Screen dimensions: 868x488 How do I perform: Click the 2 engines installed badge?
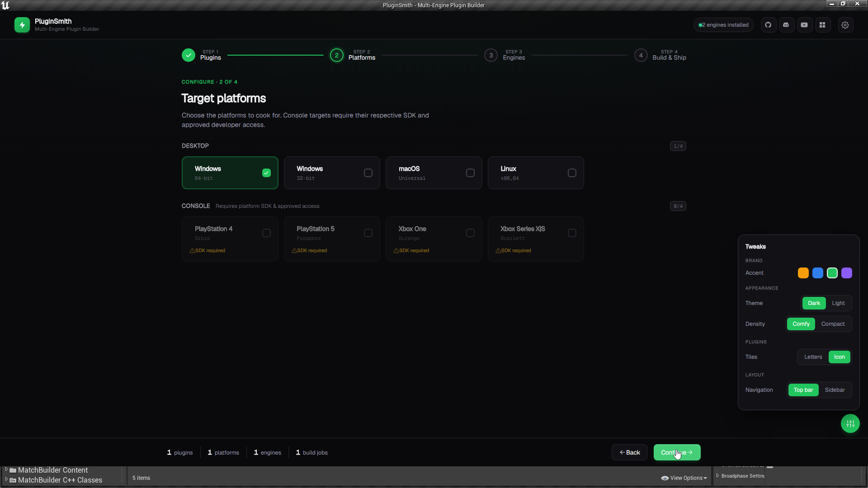coord(723,25)
